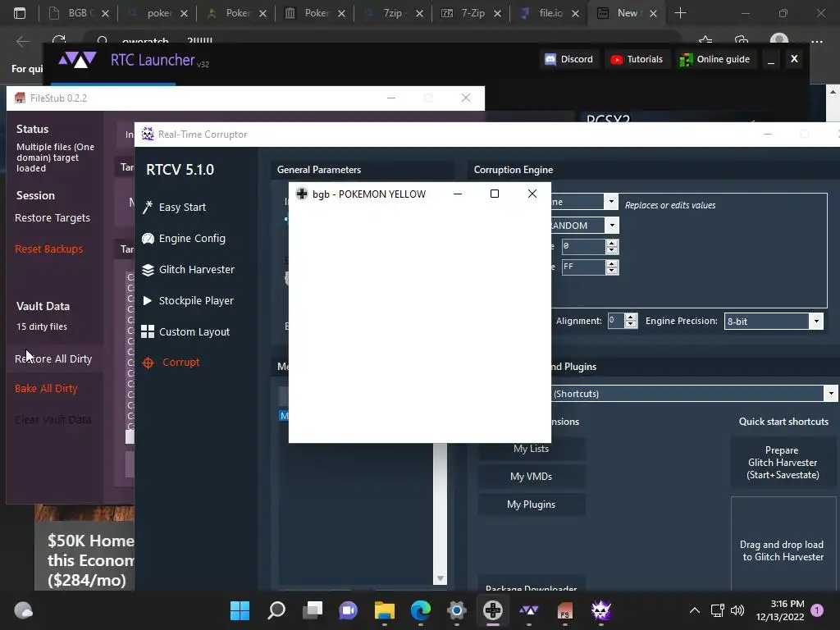Adjust the Alignment stepper arrows
The height and width of the screenshot is (630, 840).
click(x=631, y=321)
